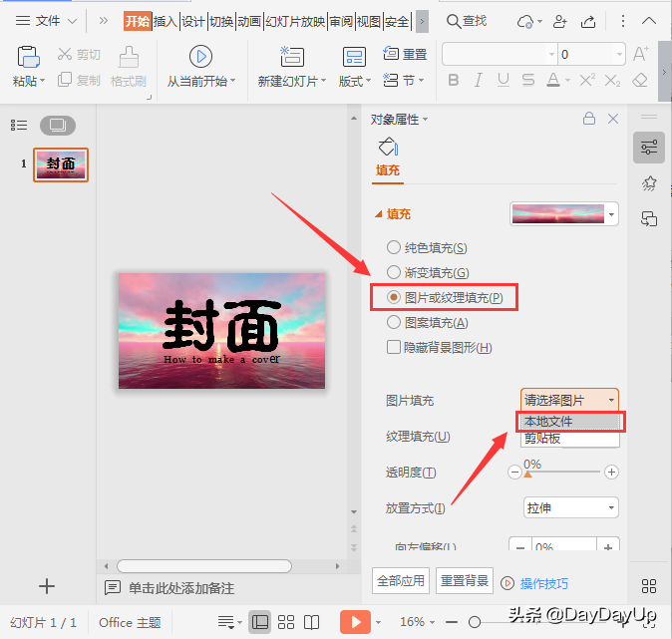Choose 本地文件 from the dropdown
672x639 pixels.
[x=570, y=422]
